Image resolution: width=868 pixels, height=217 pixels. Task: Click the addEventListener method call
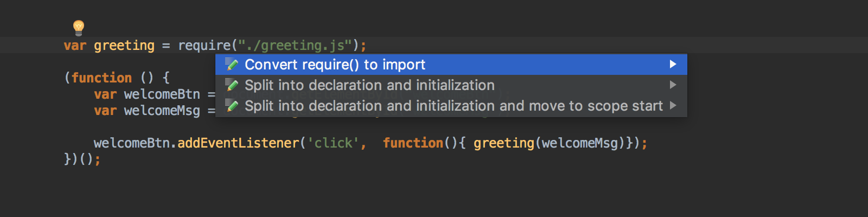(238, 143)
